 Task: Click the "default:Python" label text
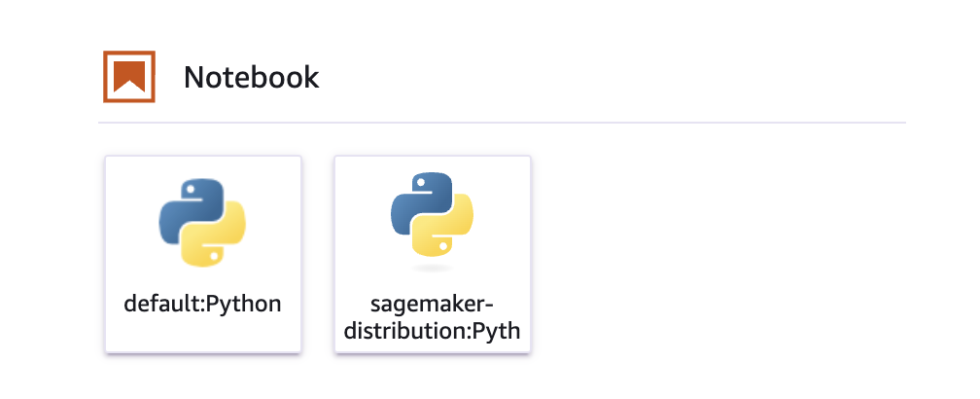(x=202, y=304)
